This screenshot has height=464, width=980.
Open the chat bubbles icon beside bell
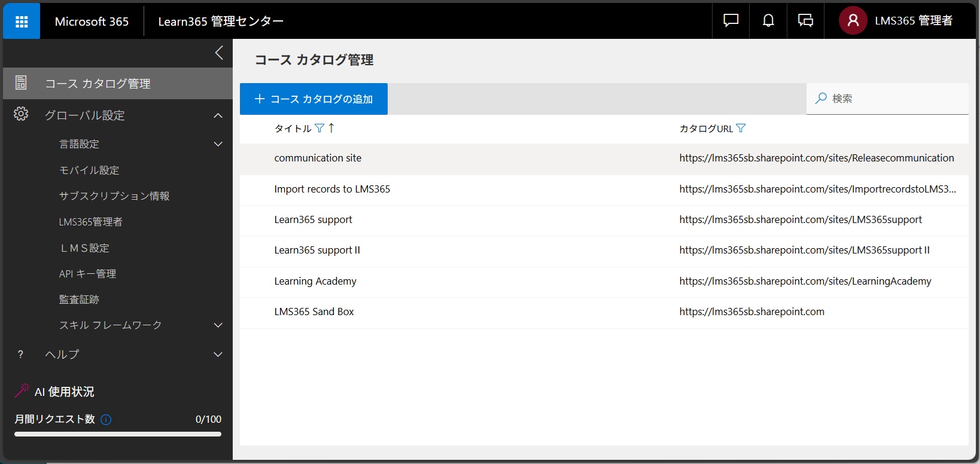click(x=805, y=21)
